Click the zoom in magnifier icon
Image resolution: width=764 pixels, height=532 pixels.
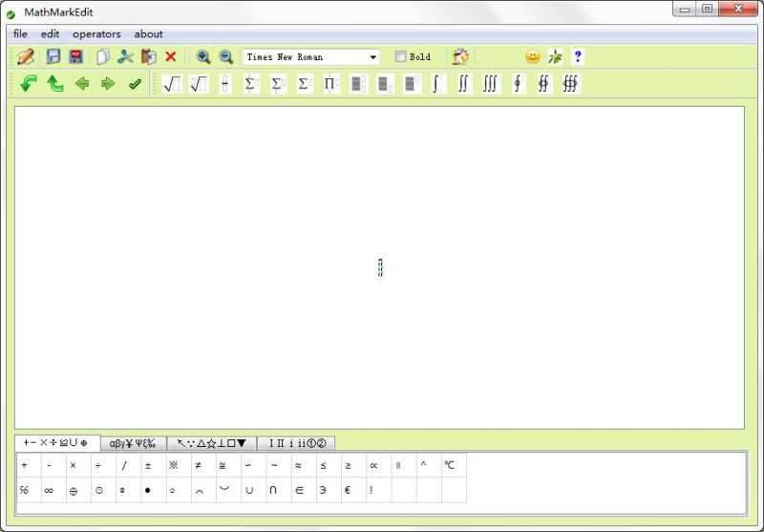coord(203,57)
